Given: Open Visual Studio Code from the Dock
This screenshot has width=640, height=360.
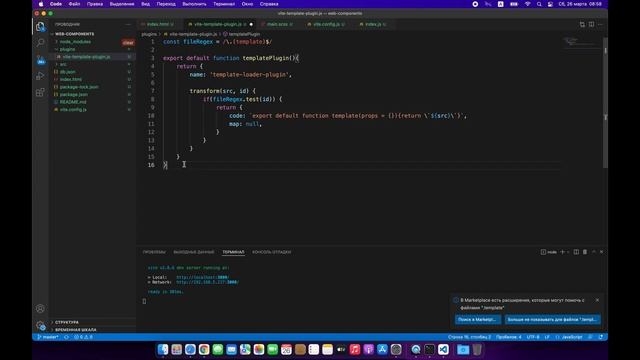Looking at the screenshot, I should pyautogui.click(x=443, y=349).
